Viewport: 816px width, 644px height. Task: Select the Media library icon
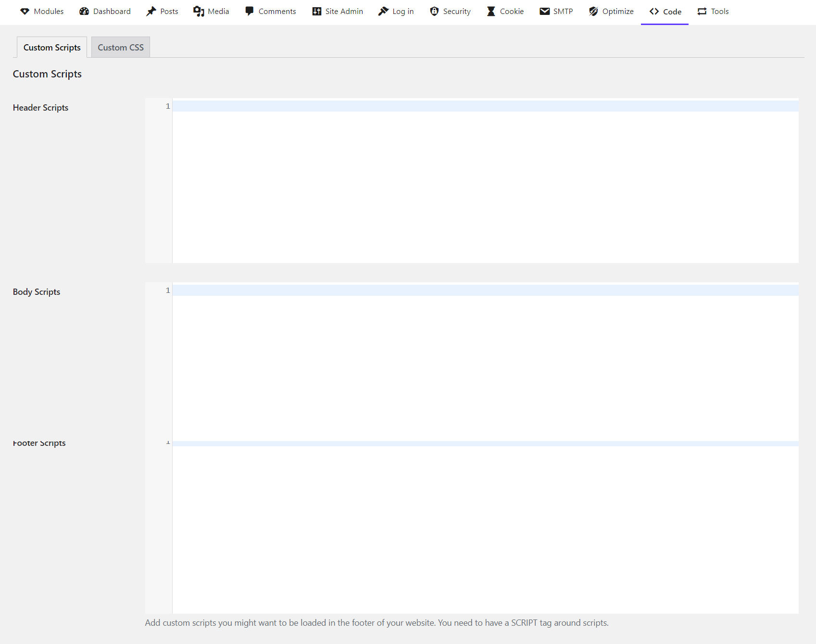(x=199, y=12)
